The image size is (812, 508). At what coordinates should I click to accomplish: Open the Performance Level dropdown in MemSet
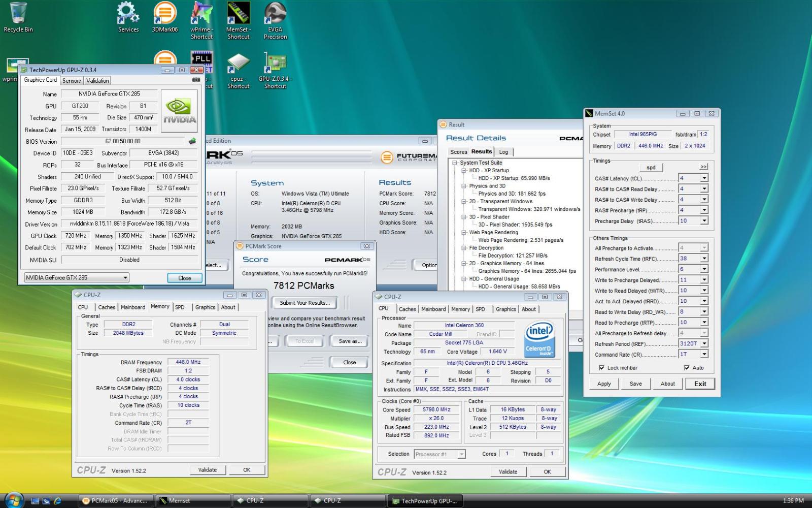(704, 269)
